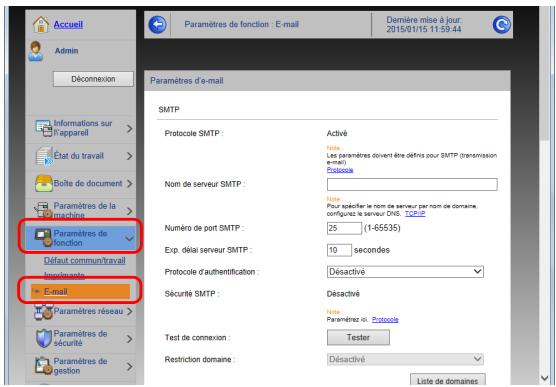Screen dimensions: 556x387
Task: Open the Paramètres réseau menu
Action: click(x=81, y=311)
